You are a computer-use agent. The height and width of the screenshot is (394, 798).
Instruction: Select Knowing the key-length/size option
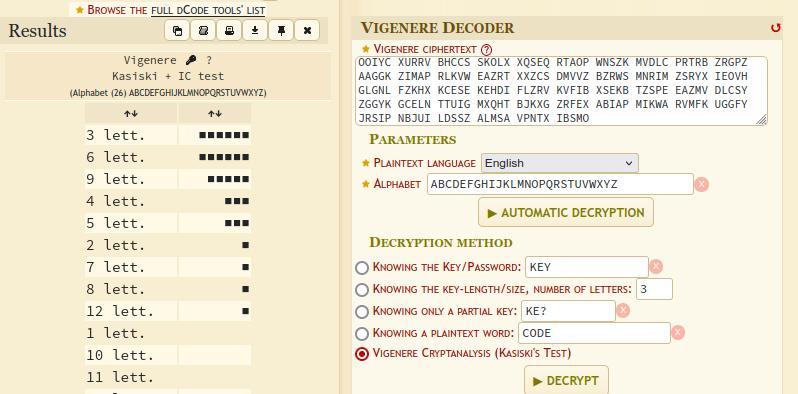click(362, 290)
